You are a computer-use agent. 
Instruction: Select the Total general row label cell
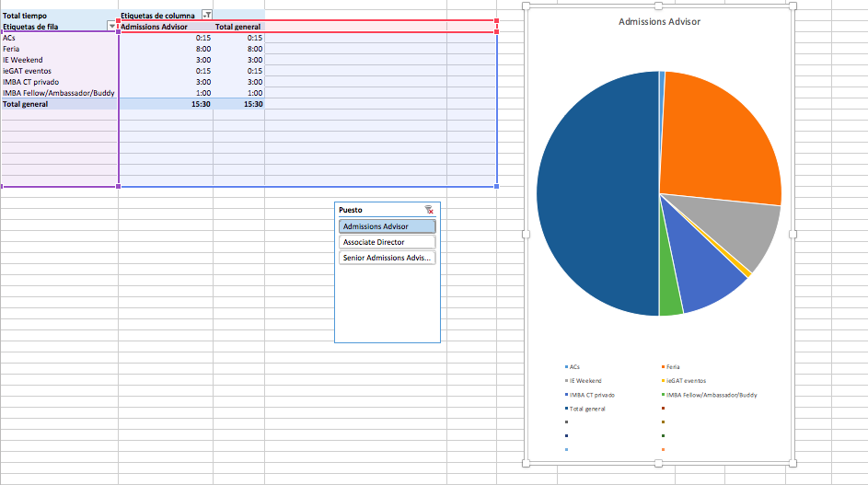59,104
